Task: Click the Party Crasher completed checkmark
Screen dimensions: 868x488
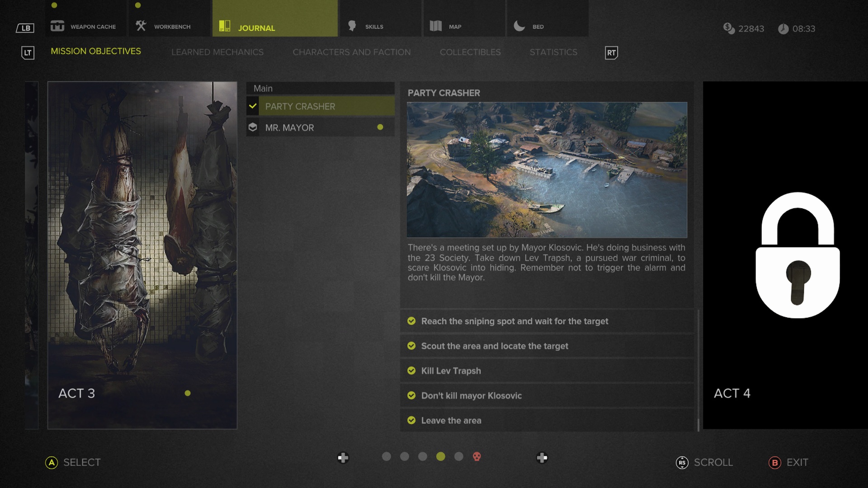Action: (x=253, y=106)
